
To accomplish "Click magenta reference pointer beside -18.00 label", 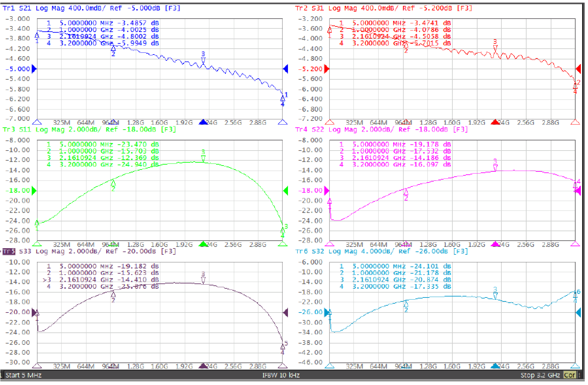I will [x=327, y=190].
